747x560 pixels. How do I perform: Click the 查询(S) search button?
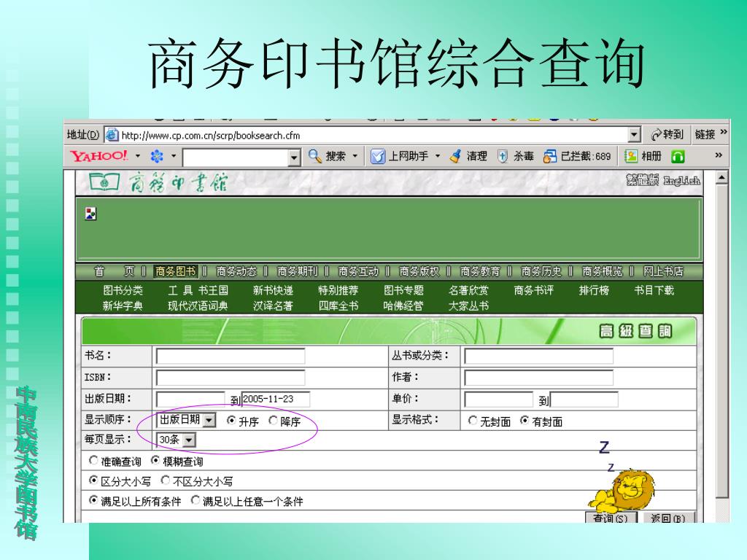click(611, 517)
